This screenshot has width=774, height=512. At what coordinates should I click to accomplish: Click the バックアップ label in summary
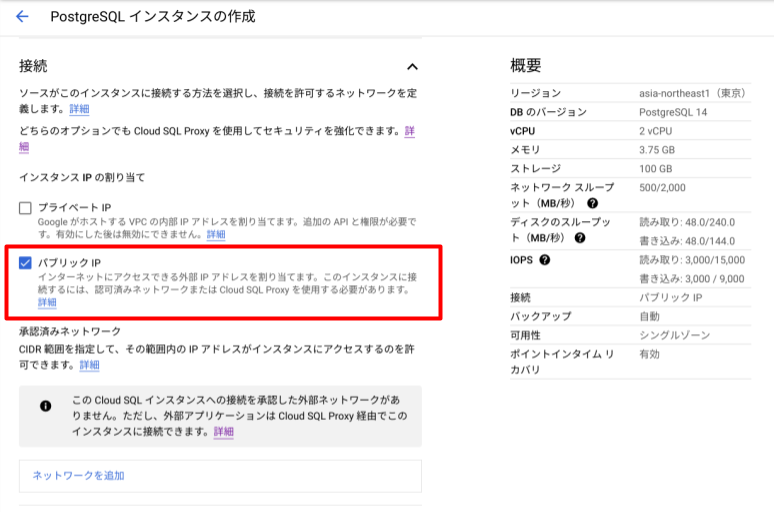click(x=541, y=316)
